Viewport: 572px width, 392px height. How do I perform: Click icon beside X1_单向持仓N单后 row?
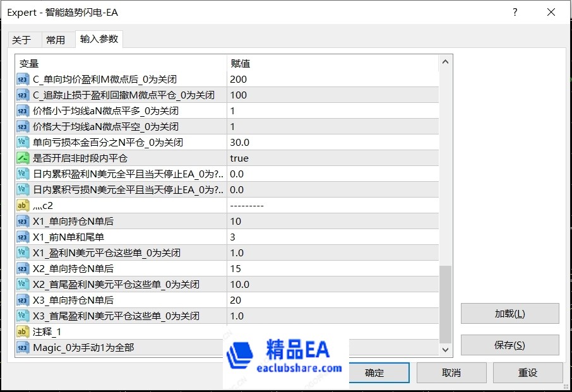click(x=23, y=222)
